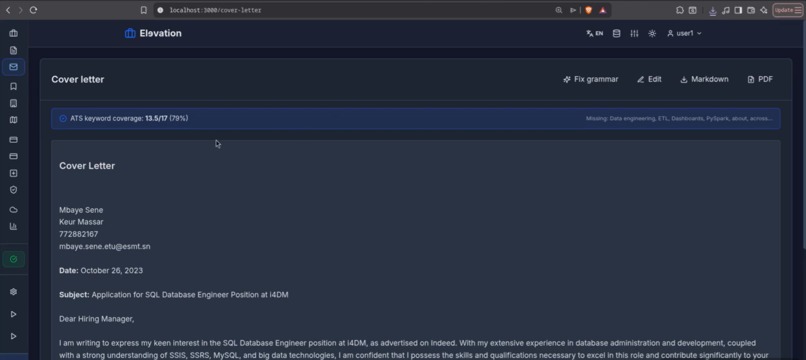806x360 pixels.
Task: Toggle the light/dark theme sun icon
Action: point(652,33)
